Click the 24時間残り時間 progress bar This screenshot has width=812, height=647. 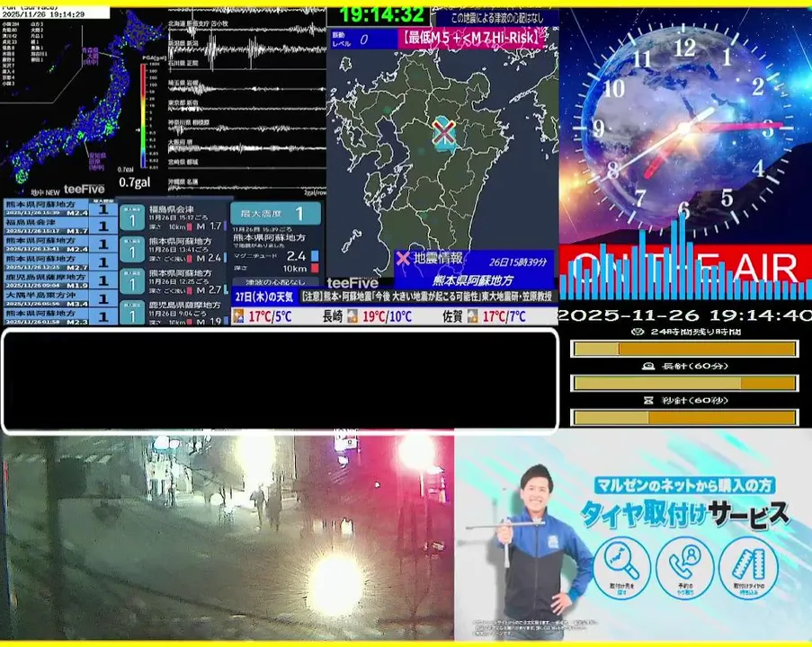coord(684,349)
